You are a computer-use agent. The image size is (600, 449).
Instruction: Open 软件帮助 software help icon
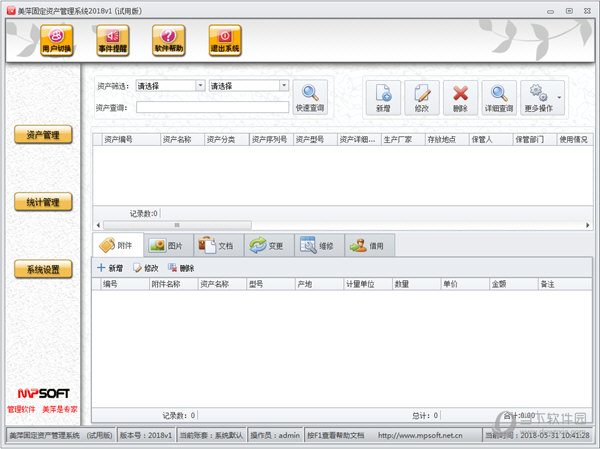[x=169, y=40]
